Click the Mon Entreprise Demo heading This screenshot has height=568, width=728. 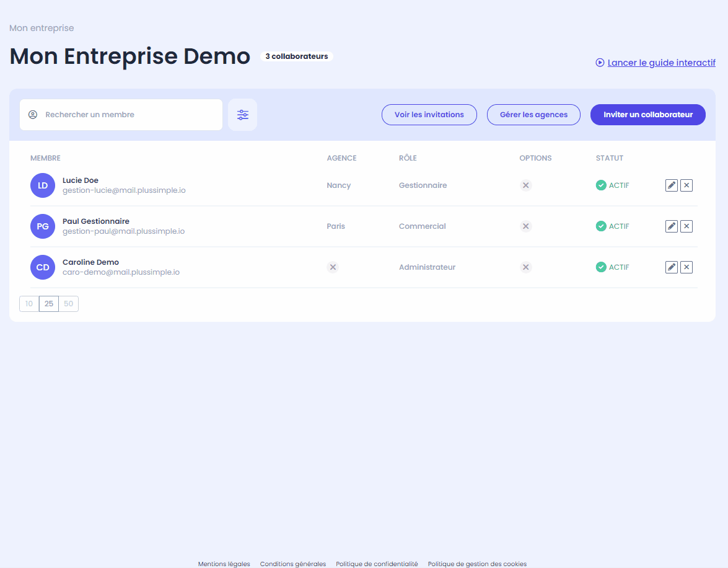pyautogui.click(x=130, y=56)
